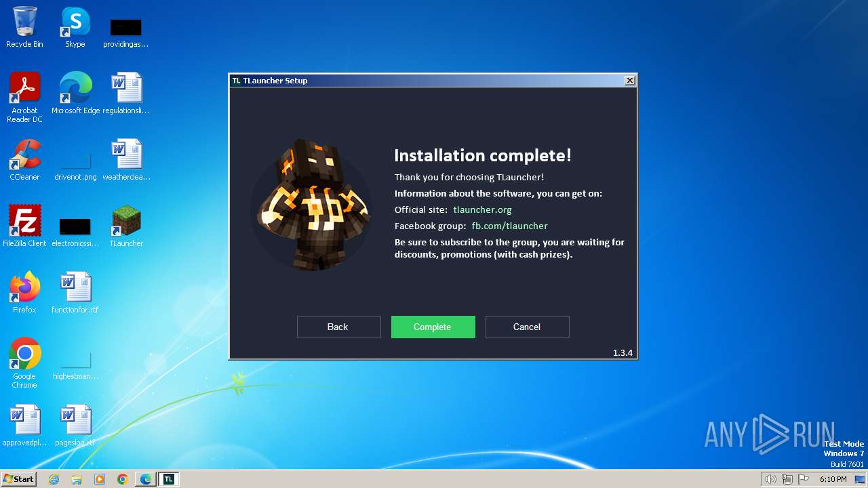Click the "Thank you for choosing TLauncher!" text
This screenshot has width=868, height=488.
[469, 177]
